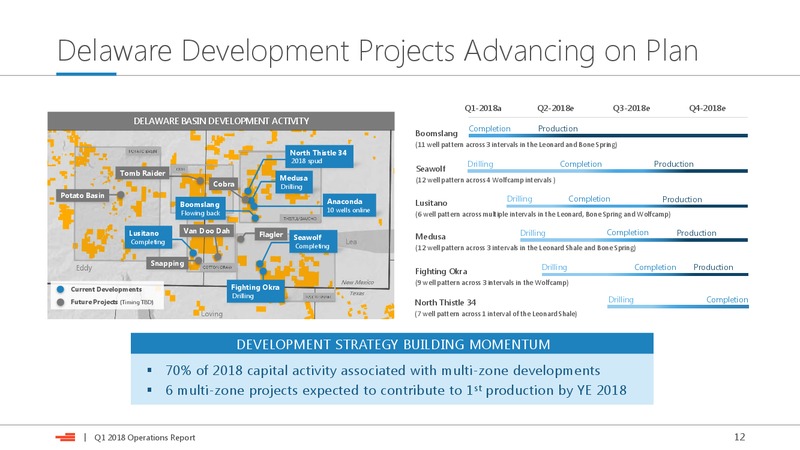Click Drilling on the North Thistle 34 timeline
This screenshot has height=450, width=800.
620,299
